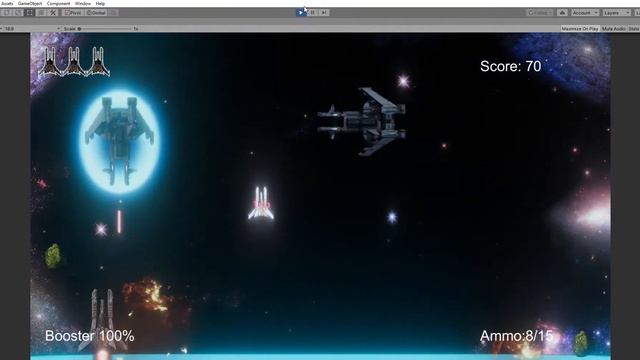Click the Ammo:8/15 label

point(516,336)
